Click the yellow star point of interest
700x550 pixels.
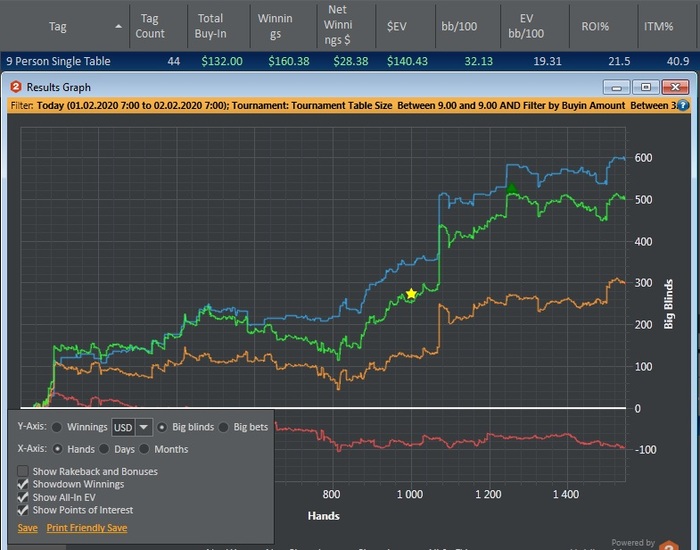click(x=411, y=294)
